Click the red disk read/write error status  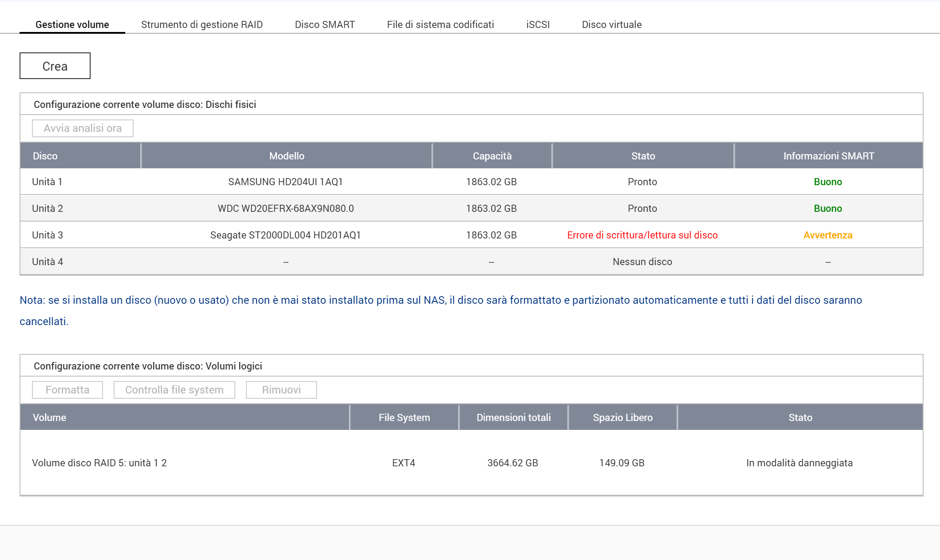[x=642, y=235]
